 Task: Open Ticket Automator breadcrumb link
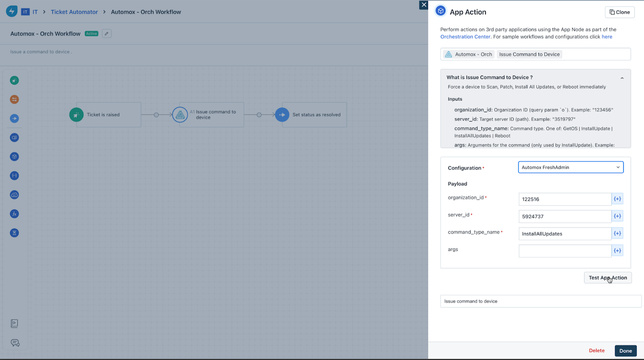tap(74, 12)
